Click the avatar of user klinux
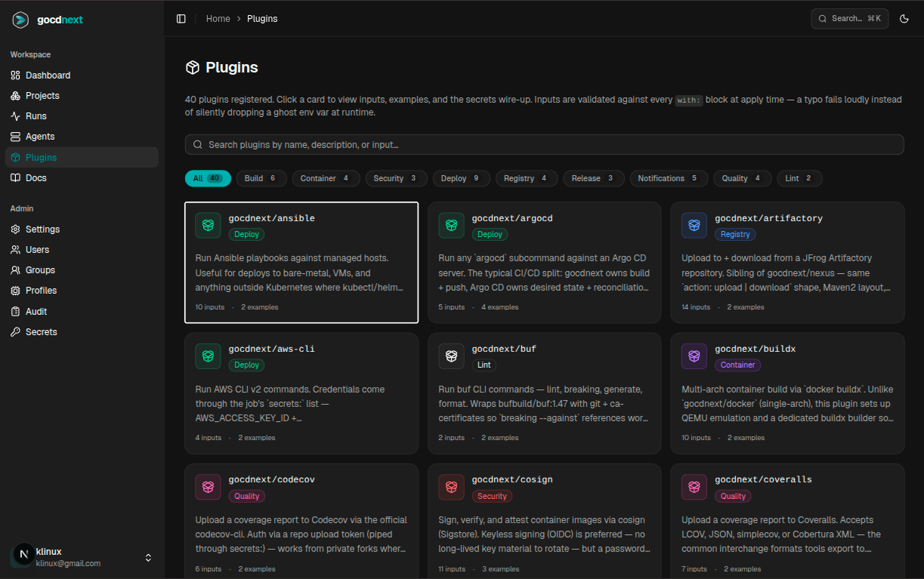The width and height of the screenshot is (924, 579). pos(23,555)
